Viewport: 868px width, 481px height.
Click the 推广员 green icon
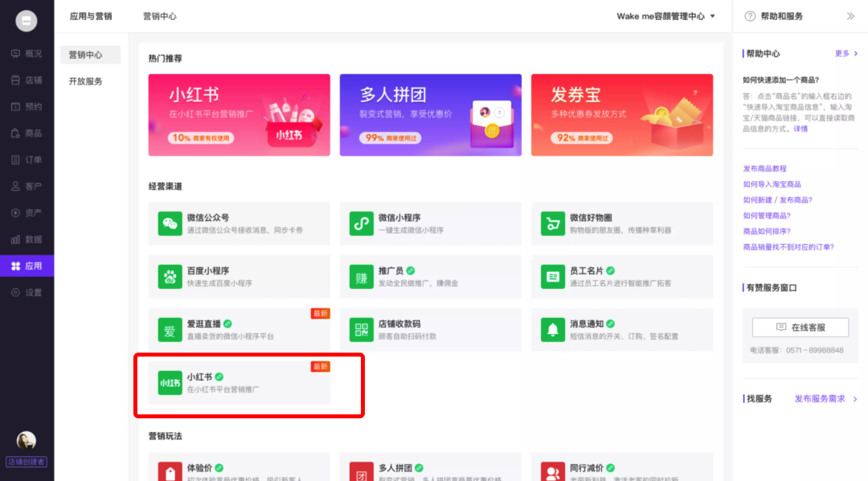pos(362,276)
